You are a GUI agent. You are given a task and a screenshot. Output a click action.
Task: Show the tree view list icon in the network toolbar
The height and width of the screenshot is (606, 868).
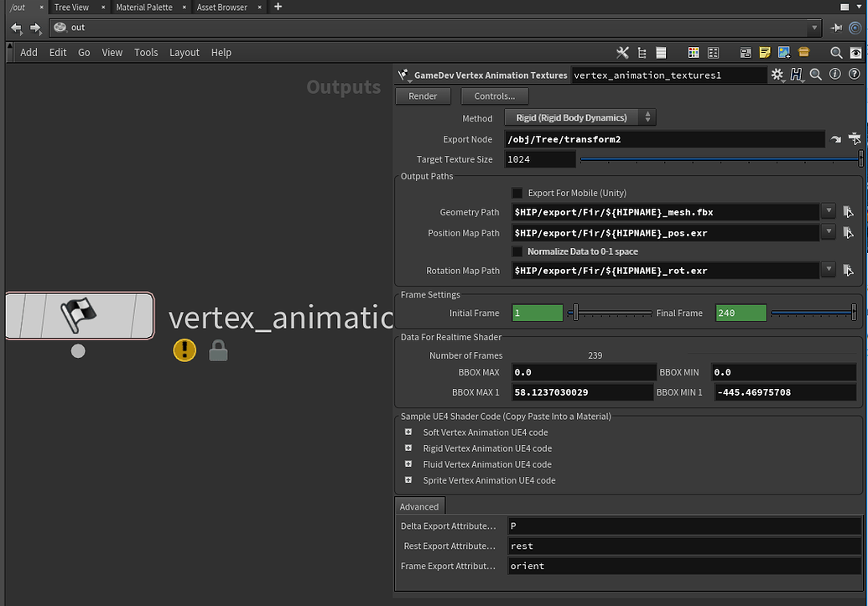coord(642,53)
